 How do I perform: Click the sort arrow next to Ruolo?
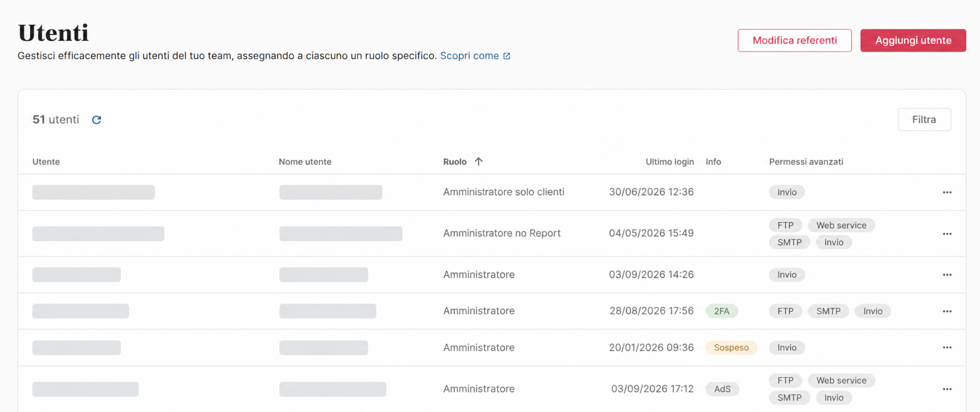[478, 161]
